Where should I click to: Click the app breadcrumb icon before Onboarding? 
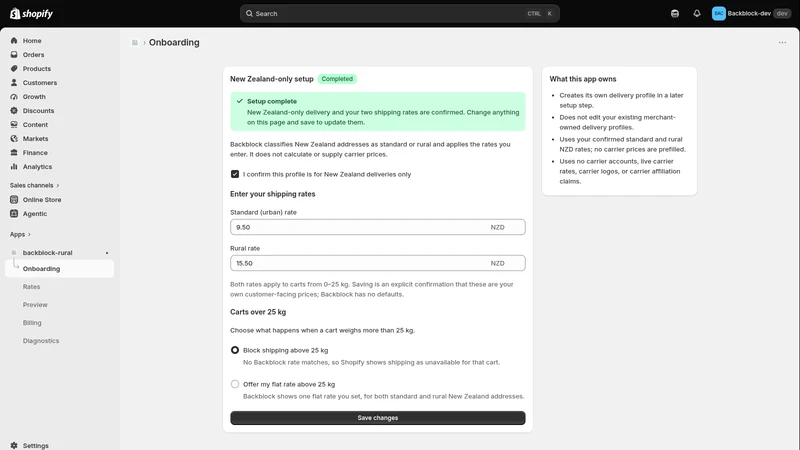point(135,42)
